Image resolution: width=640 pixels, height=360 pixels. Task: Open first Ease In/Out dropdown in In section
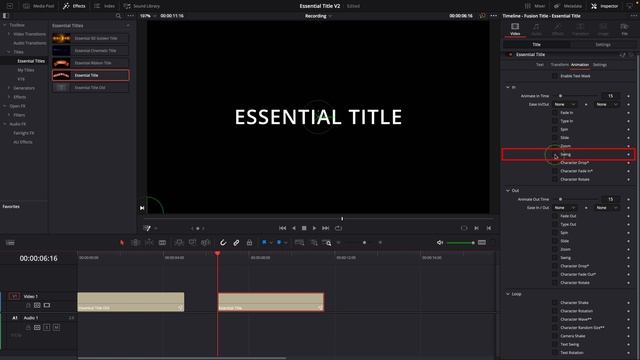tap(565, 104)
